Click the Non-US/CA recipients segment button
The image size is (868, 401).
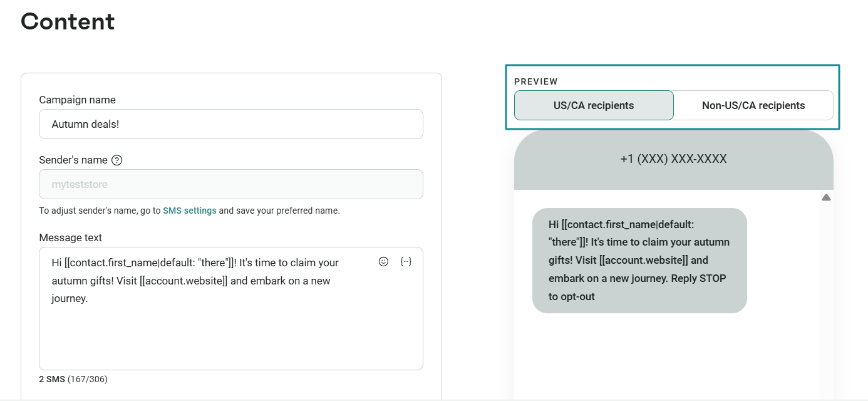pos(753,105)
